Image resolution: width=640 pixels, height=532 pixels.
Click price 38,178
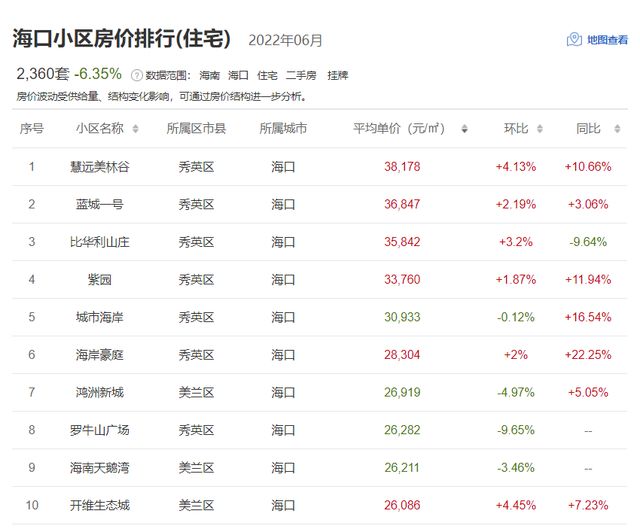coord(402,167)
